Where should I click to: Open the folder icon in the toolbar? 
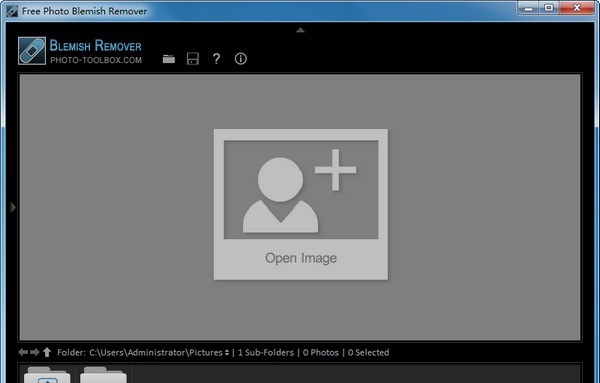pyautogui.click(x=169, y=59)
